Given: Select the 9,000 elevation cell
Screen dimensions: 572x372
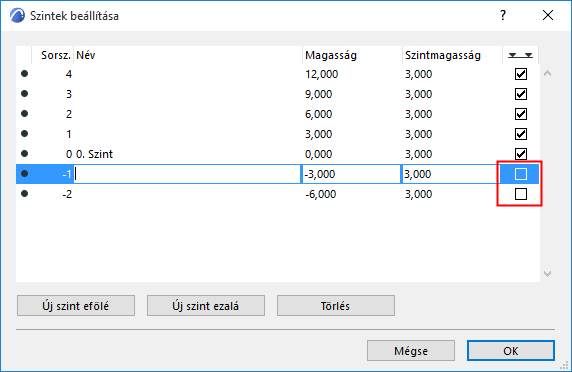Looking at the screenshot, I should pyautogui.click(x=318, y=94).
